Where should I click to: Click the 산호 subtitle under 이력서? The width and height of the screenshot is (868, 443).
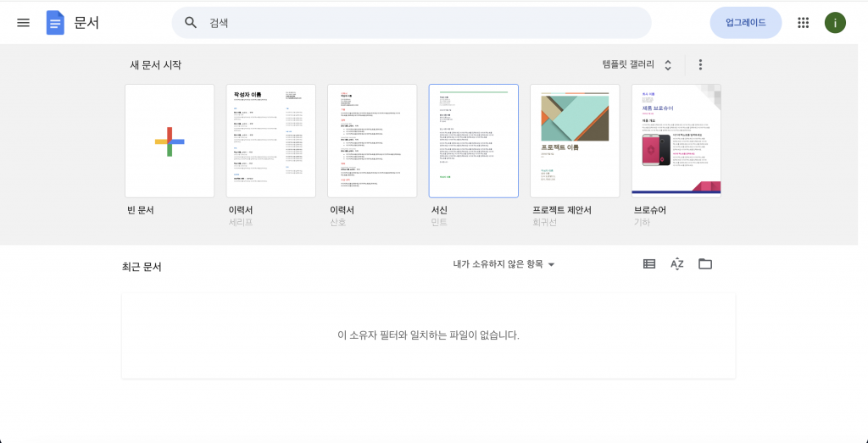tap(337, 222)
